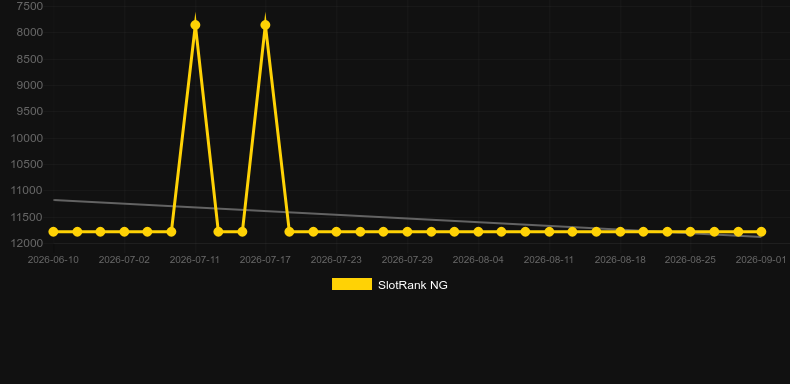Select the last data point at 2026-09-01
Viewport: 790px width, 384px height.
click(761, 232)
